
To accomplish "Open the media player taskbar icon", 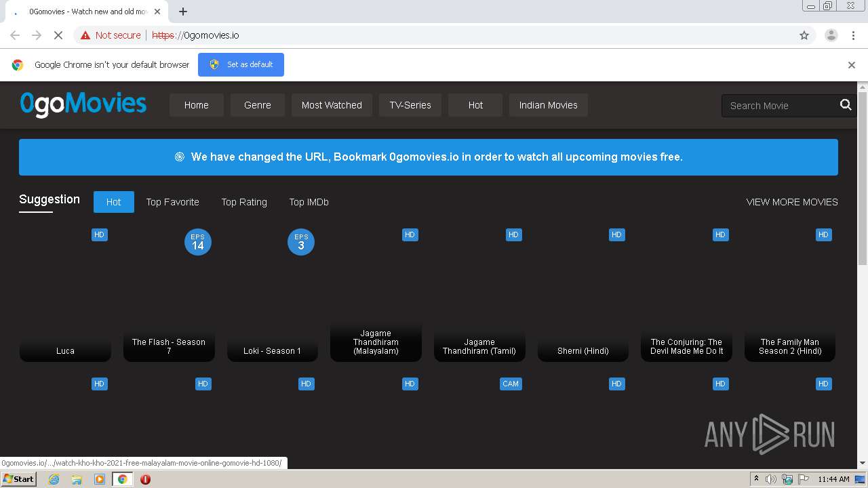I will coord(100,479).
